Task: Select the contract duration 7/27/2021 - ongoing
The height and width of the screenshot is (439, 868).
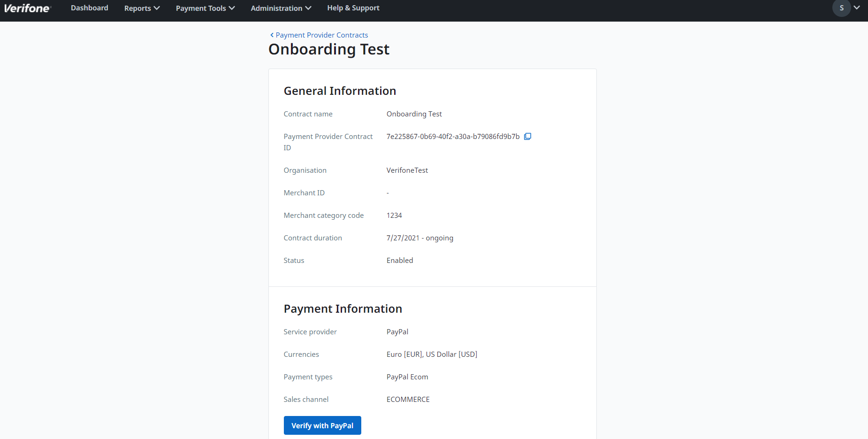Action: coord(420,238)
